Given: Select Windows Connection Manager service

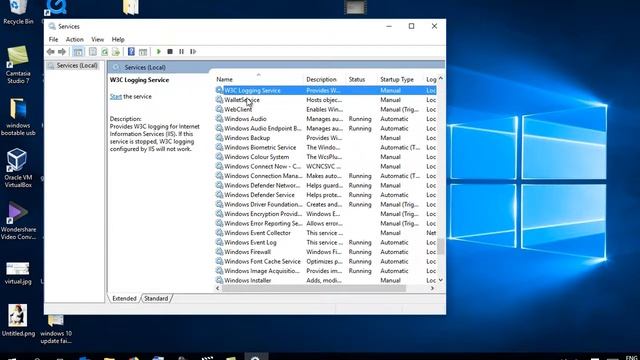Looking at the screenshot, I should (x=326, y=176).
